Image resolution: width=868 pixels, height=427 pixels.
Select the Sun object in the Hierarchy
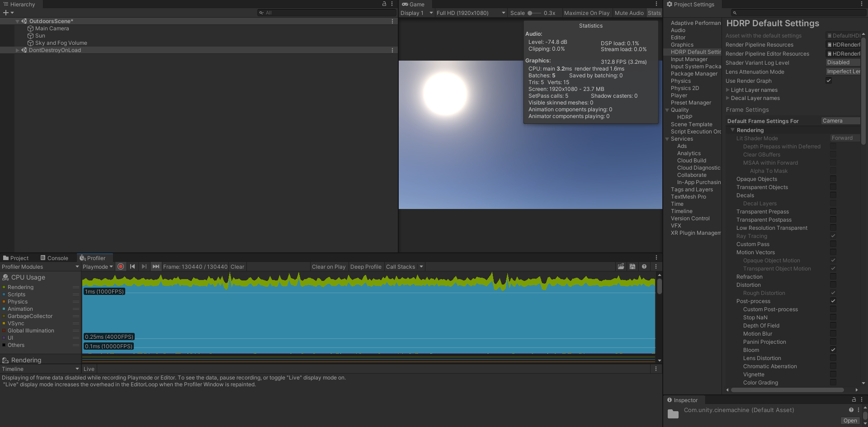pyautogui.click(x=40, y=35)
